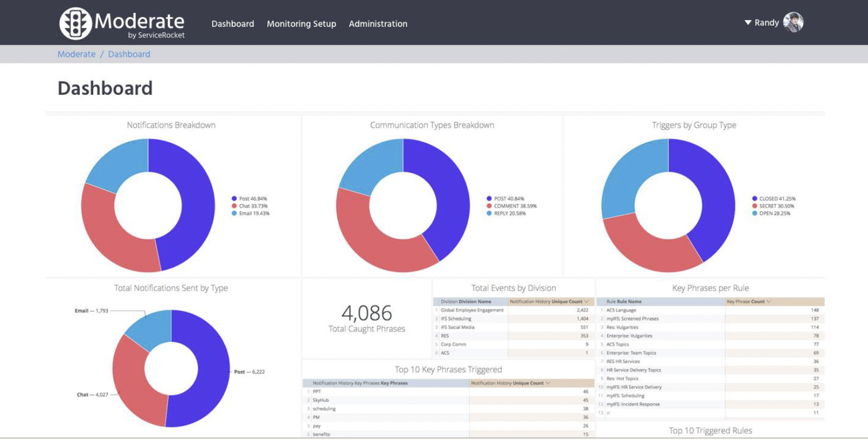This screenshot has height=440, width=868.
Task: Open the Dashboard nav menu item
Action: coord(233,24)
